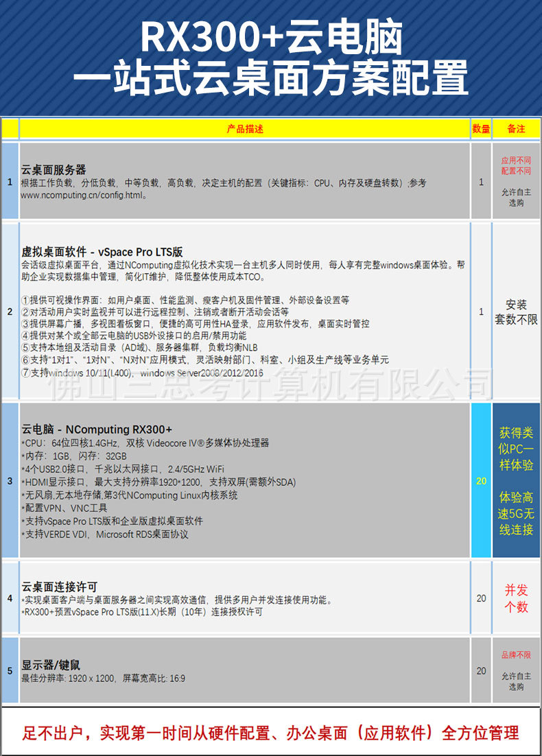542x756 pixels.
Task: Click the line starting '⑤支持本地组及活动目录'
Action: [139, 348]
